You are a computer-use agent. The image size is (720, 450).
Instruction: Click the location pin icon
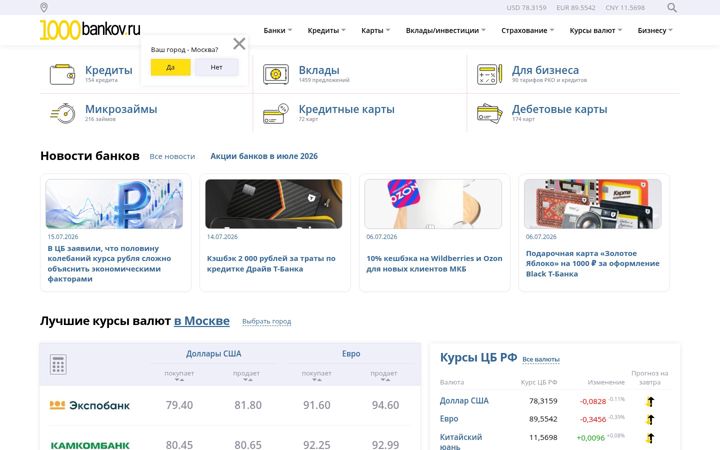click(44, 7)
